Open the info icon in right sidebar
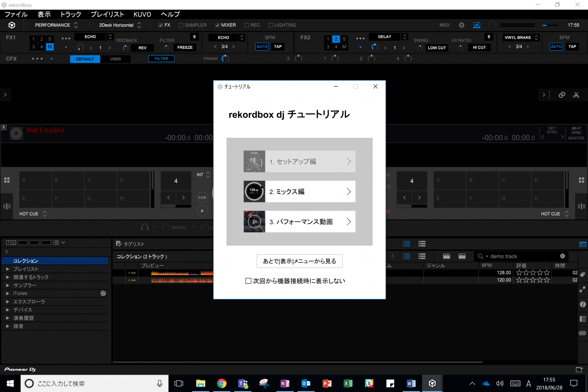588x392 pixels. (x=582, y=304)
